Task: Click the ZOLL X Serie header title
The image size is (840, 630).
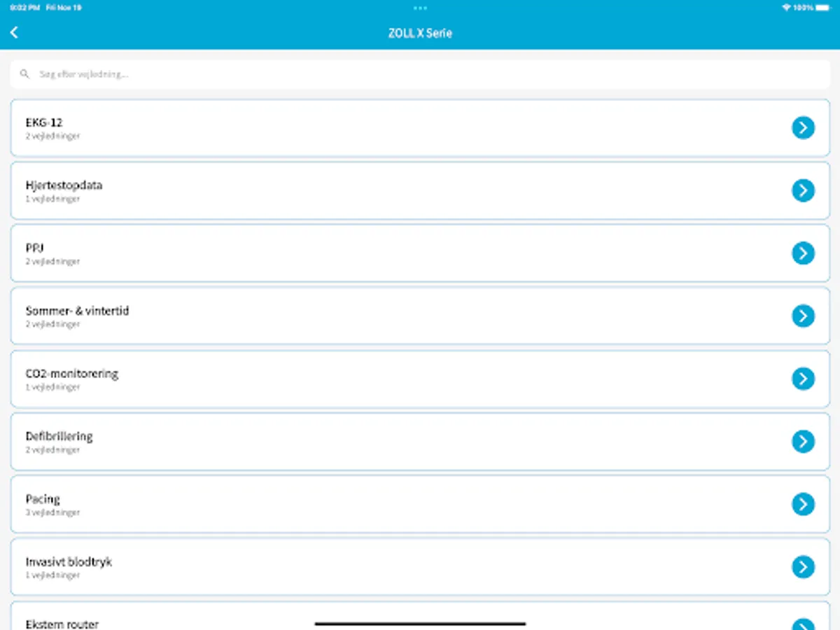Action: coord(420,33)
